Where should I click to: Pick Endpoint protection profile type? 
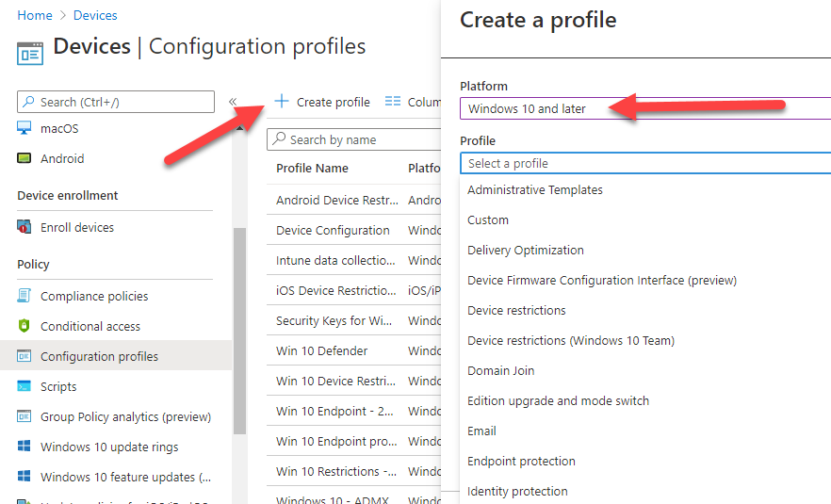(x=521, y=461)
